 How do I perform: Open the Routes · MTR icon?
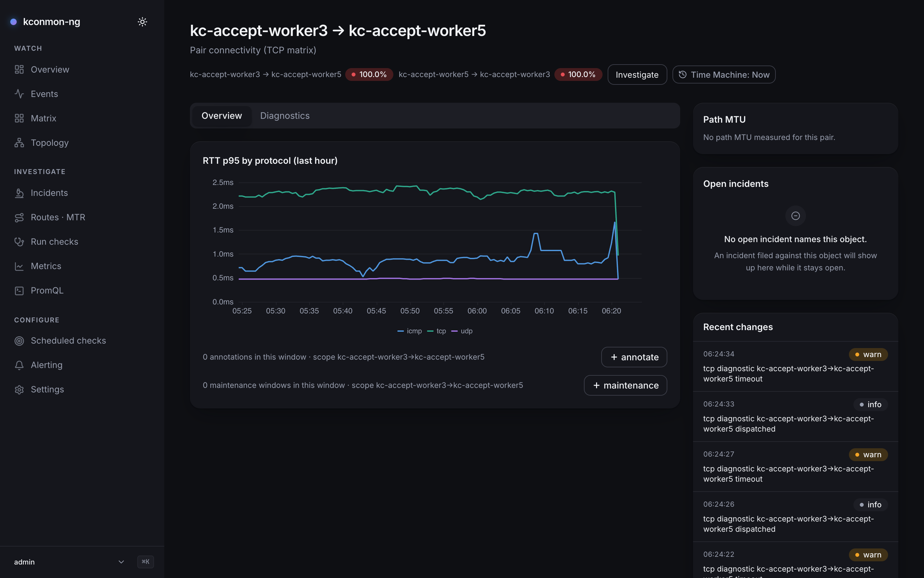[19, 217]
